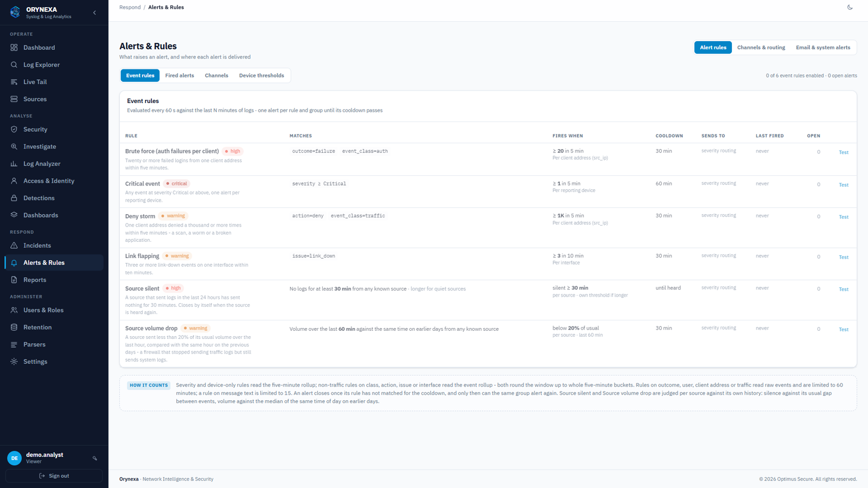Click the Respond breadcrumb link

(130, 8)
